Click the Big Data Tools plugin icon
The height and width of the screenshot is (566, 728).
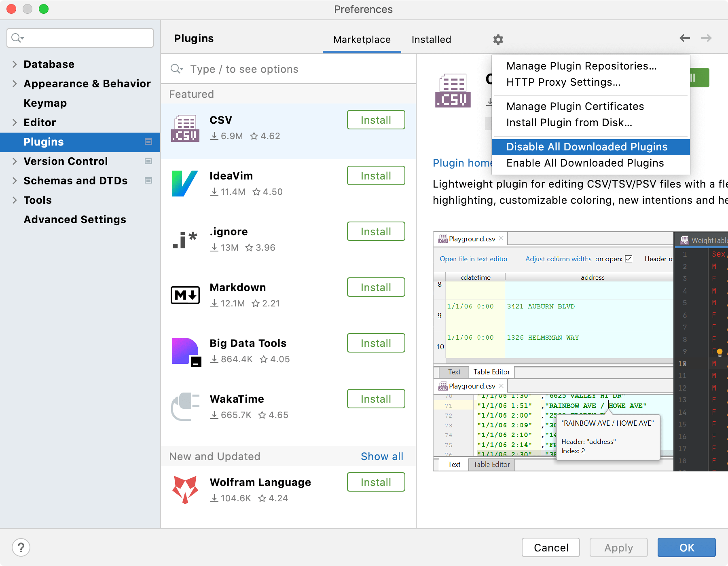point(185,351)
